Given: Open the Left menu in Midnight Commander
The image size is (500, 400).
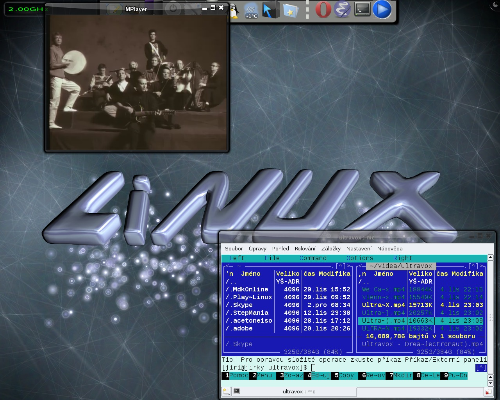Looking at the screenshot, I should (x=236, y=258).
